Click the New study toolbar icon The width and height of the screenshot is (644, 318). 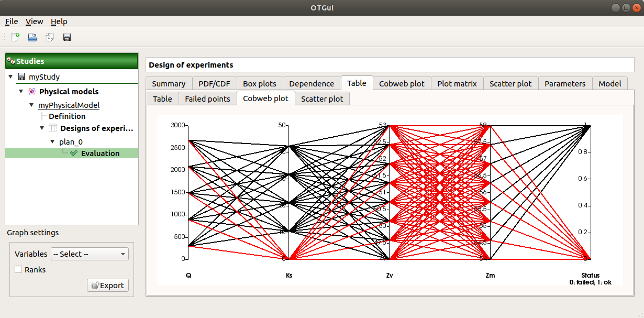point(15,37)
